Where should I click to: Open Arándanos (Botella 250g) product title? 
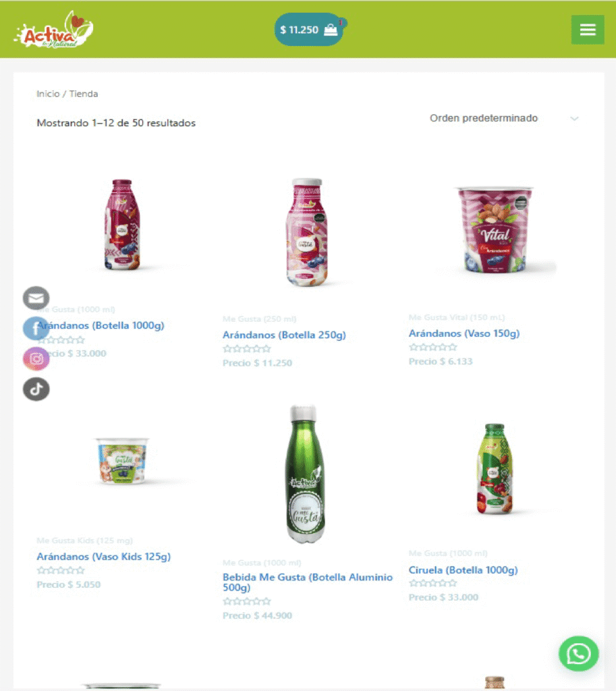click(x=284, y=335)
